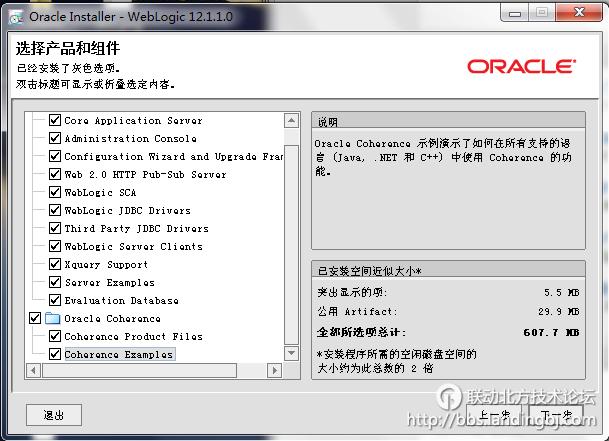Minimize the Oracle Installer window
Image resolution: width=609 pixels, height=441 pixels.
click(x=515, y=13)
